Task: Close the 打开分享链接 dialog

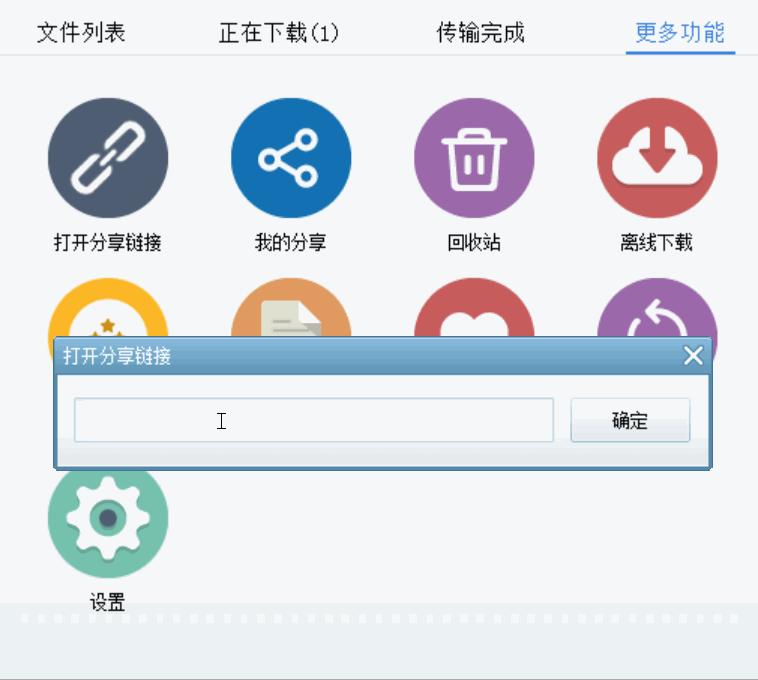Action: coord(693,356)
